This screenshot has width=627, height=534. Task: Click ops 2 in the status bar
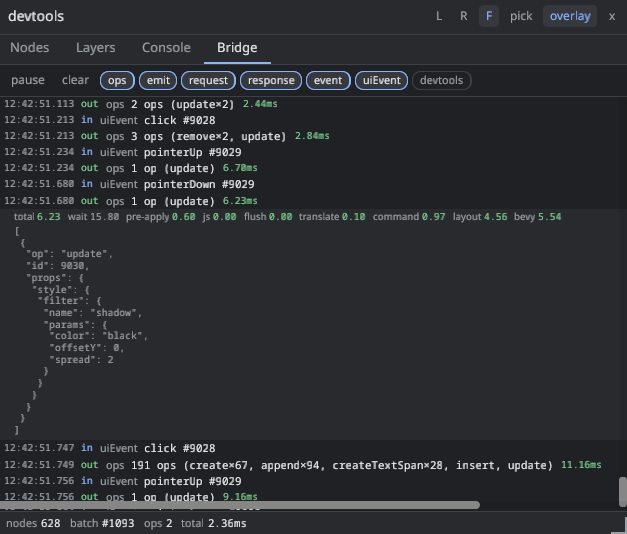coord(158,523)
